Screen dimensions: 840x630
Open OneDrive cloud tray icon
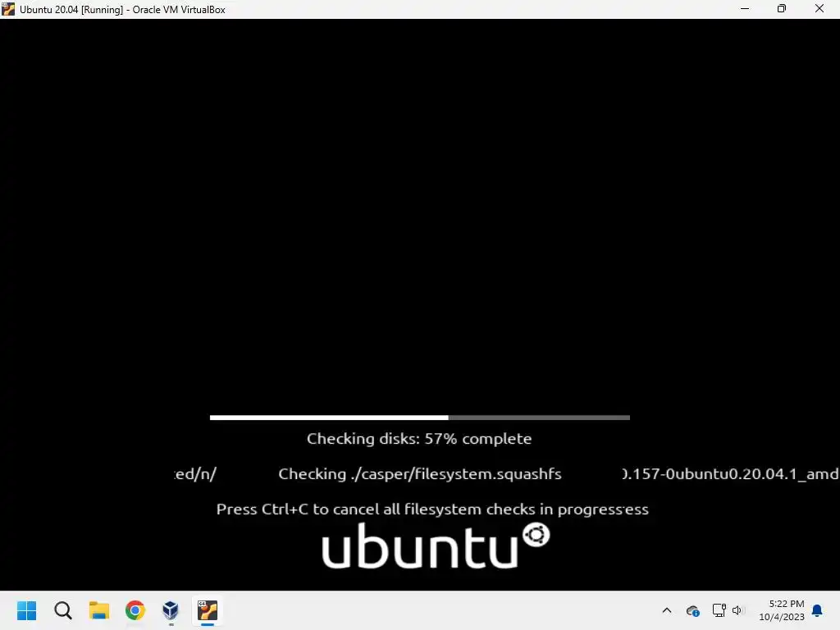692,610
